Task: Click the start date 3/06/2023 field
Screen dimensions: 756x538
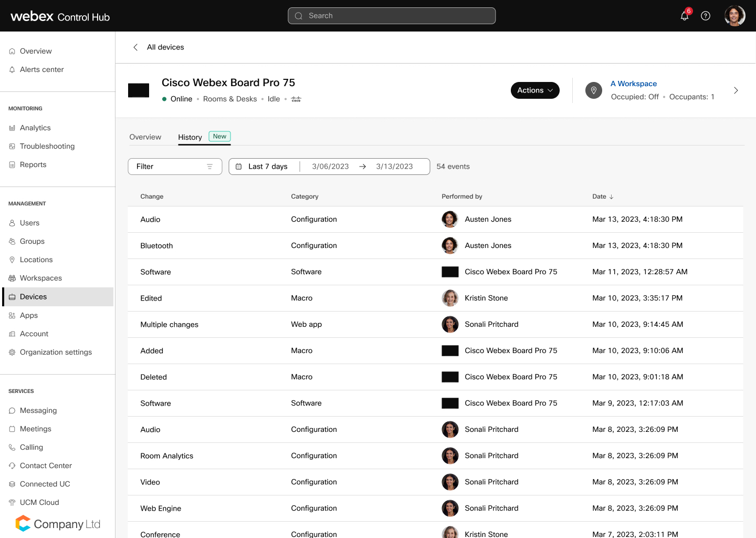Action: pos(330,167)
